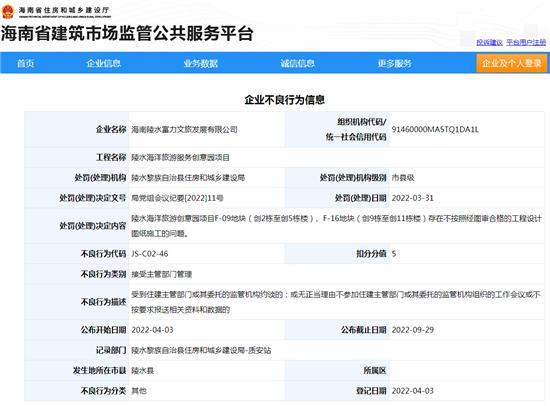Follow the 投诉建议 link

pos(490,42)
